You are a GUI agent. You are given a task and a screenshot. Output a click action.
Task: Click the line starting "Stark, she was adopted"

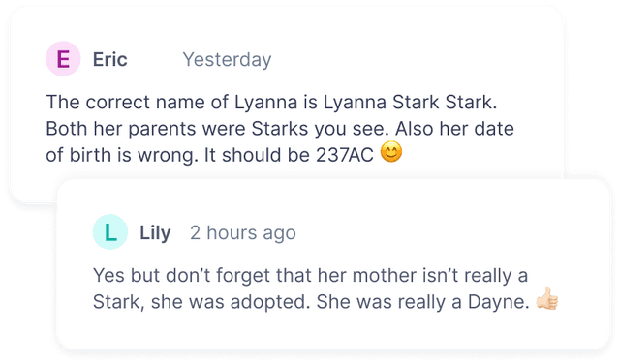(x=311, y=302)
